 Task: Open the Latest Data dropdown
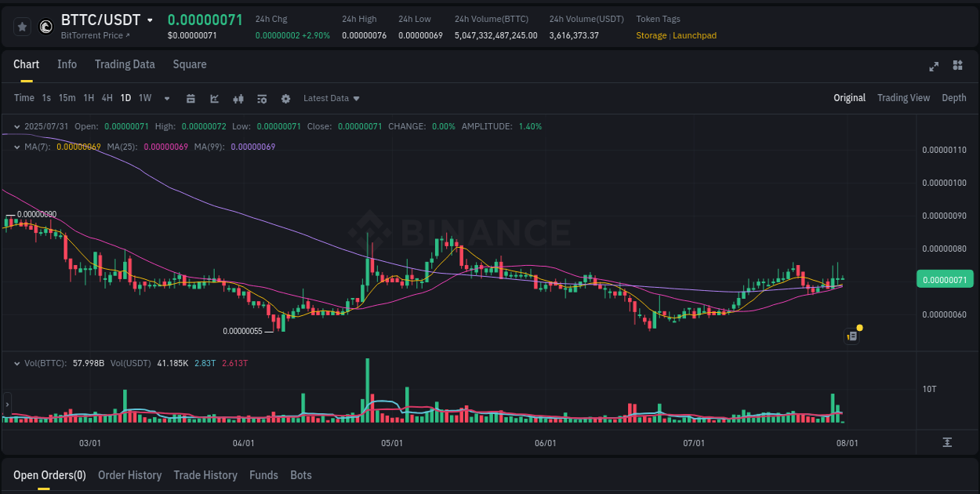click(x=331, y=98)
